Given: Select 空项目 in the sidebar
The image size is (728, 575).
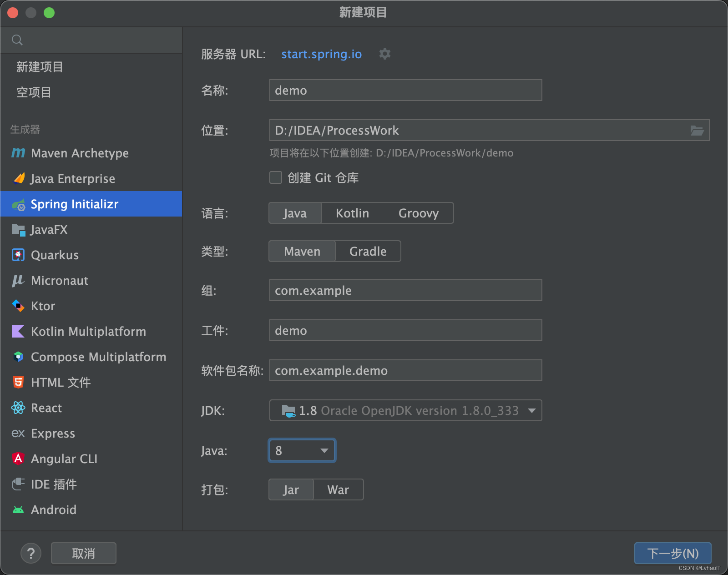Looking at the screenshot, I should [x=91, y=92].
